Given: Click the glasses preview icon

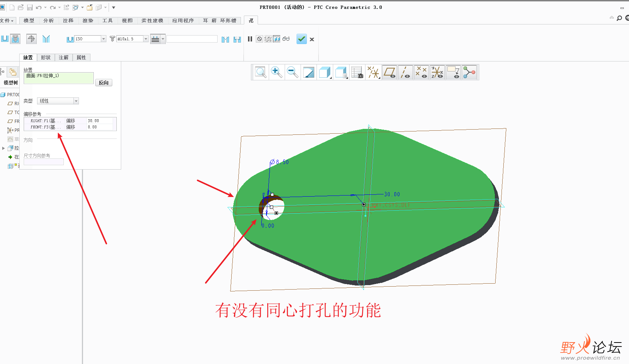Looking at the screenshot, I should coord(286,39).
